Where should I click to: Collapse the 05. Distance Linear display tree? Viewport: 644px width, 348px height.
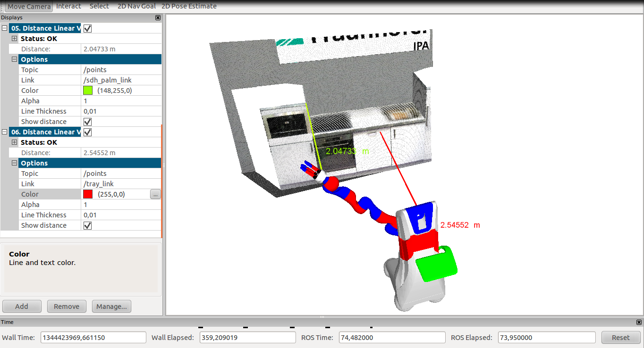(x=5, y=28)
